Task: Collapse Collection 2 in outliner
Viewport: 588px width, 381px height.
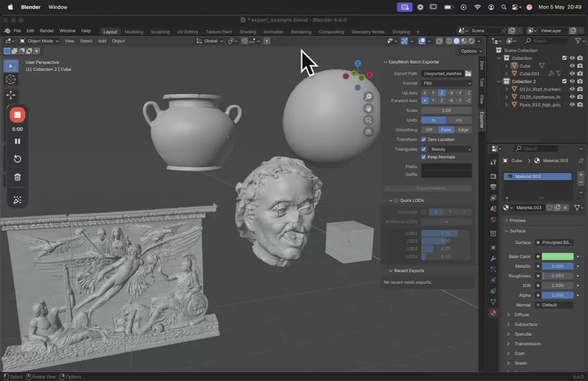Action: (499, 81)
